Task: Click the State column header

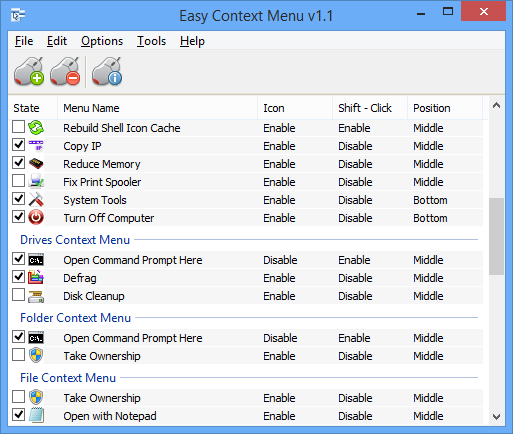Action: click(33, 108)
